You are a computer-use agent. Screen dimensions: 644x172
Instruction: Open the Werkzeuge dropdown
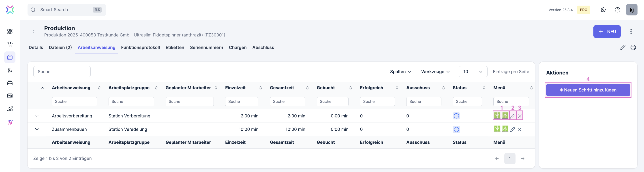point(435,72)
